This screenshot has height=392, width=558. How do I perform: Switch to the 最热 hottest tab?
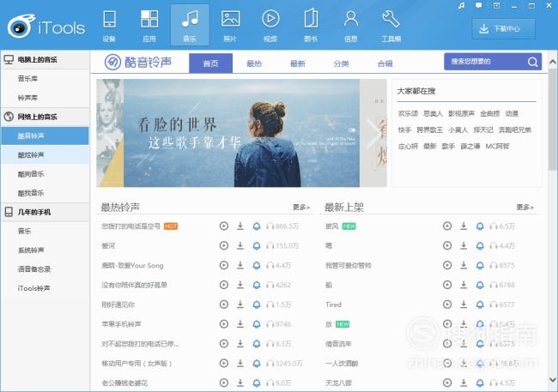254,63
